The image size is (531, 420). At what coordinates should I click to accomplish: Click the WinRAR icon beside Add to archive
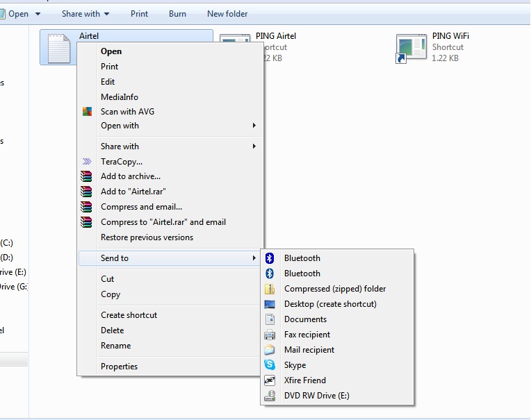(x=87, y=176)
